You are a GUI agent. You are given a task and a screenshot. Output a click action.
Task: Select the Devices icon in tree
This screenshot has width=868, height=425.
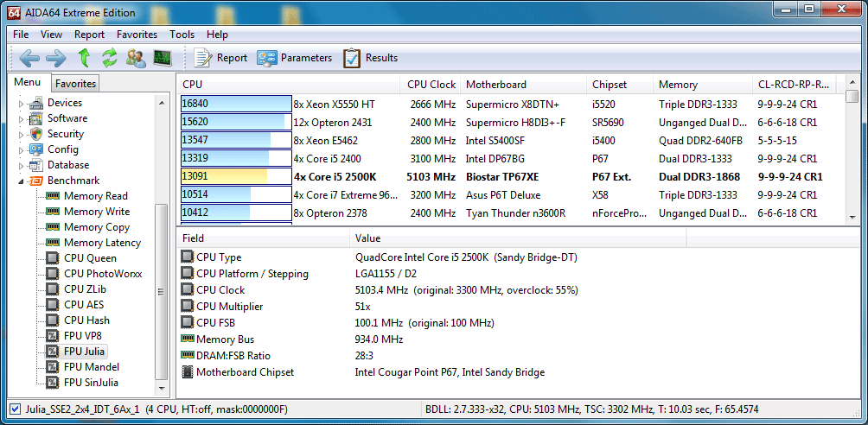[x=36, y=103]
